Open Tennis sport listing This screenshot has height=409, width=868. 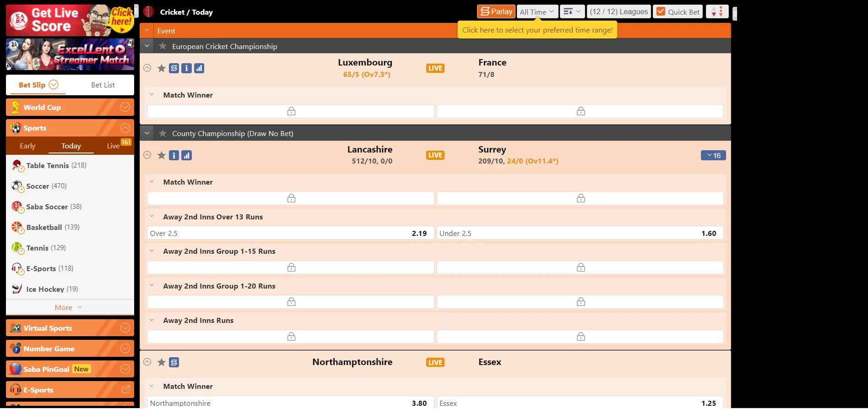70,248
